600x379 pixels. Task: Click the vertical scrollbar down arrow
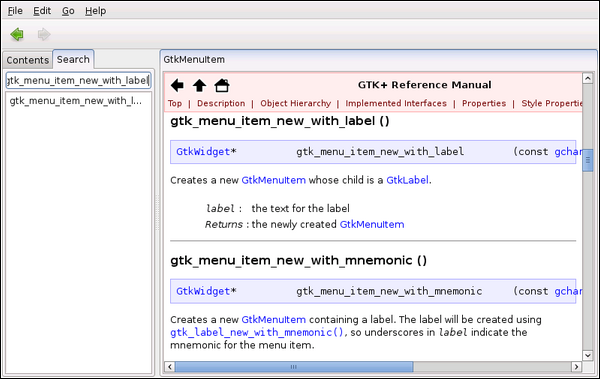pos(588,355)
